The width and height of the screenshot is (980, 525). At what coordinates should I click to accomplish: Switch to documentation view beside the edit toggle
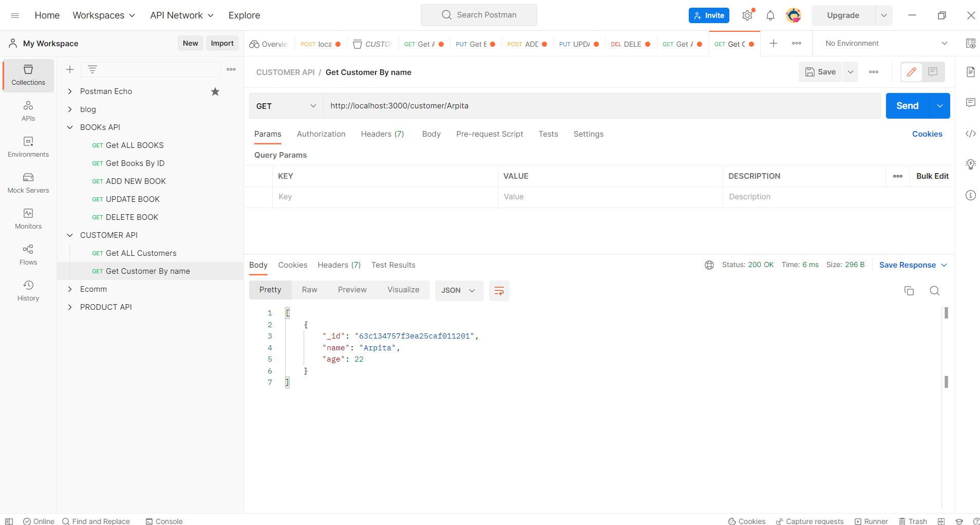point(932,72)
